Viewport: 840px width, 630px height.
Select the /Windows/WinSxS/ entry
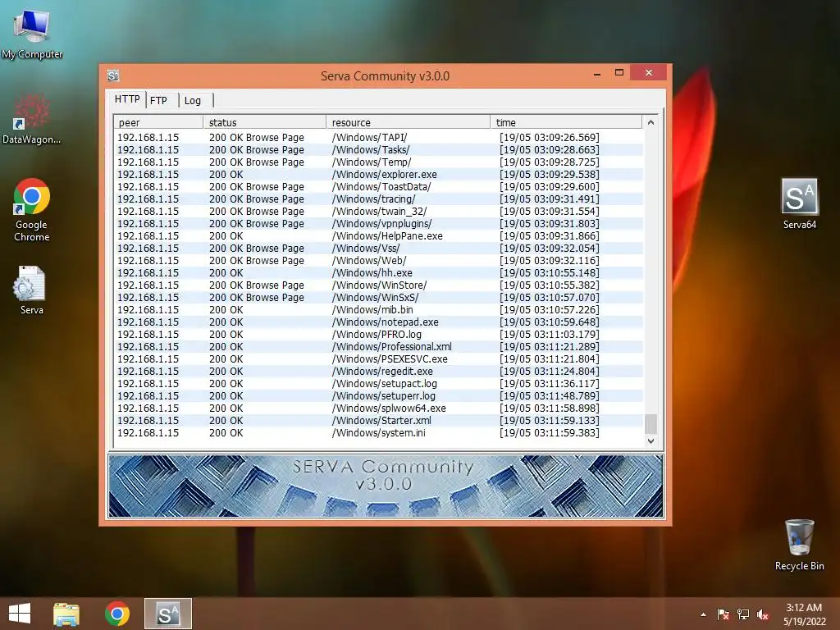coord(379,298)
